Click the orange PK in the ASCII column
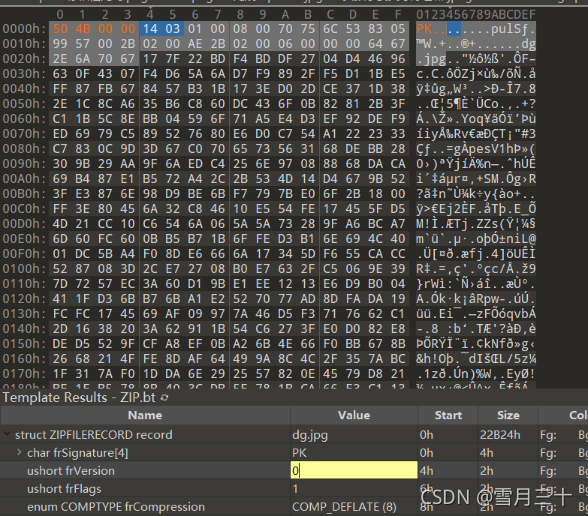Image resolution: width=588 pixels, height=516 pixels. click(x=424, y=29)
